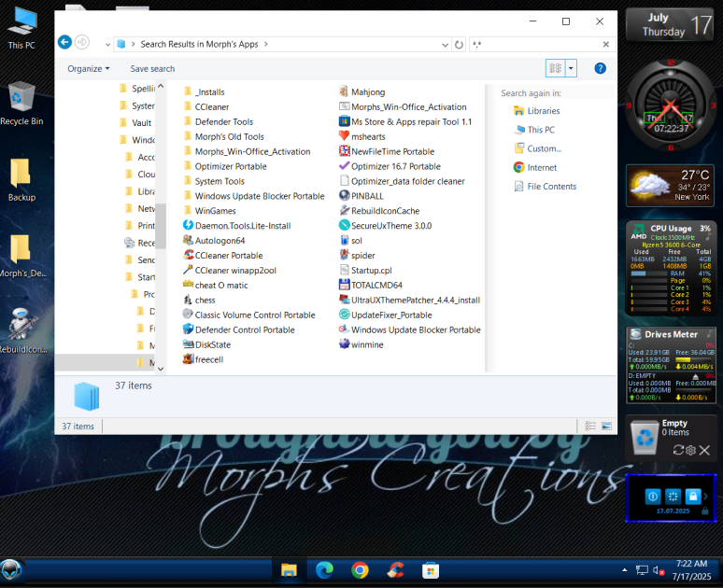Switch to large icons view in status bar
This screenshot has height=588, width=723.
pos(607,427)
